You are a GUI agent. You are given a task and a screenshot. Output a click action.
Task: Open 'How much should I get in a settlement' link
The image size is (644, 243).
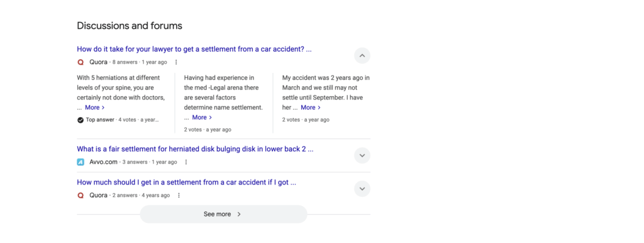[186, 183]
